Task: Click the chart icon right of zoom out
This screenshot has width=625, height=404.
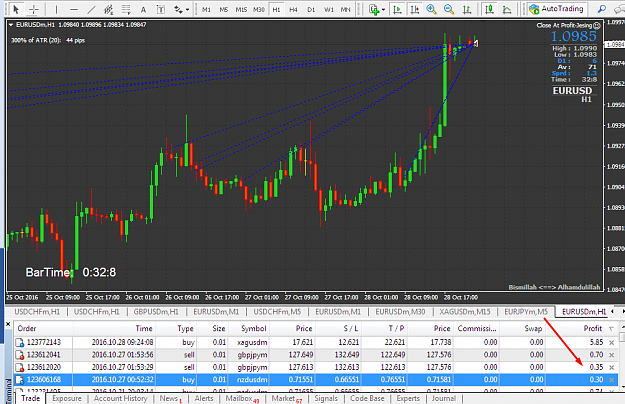Action: (467, 9)
